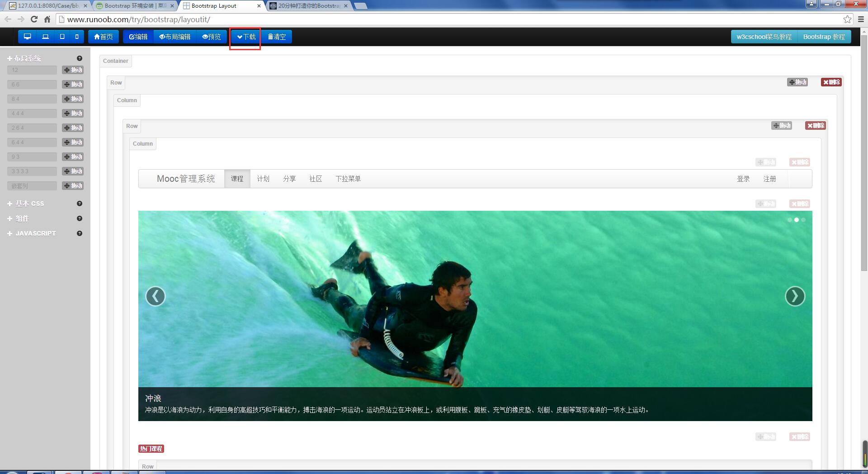Click drag handle for 嵌套列 layout
The image size is (868, 474).
pos(73,186)
